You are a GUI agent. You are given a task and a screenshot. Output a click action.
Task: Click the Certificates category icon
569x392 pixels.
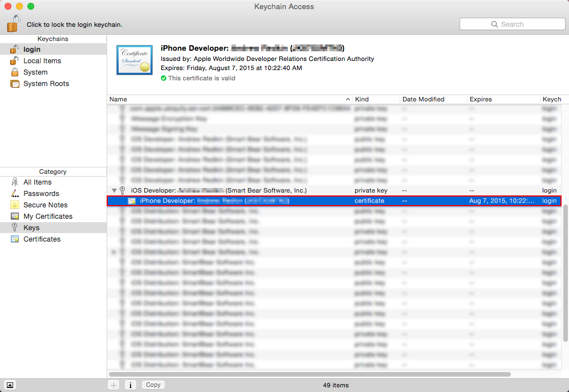tap(14, 239)
